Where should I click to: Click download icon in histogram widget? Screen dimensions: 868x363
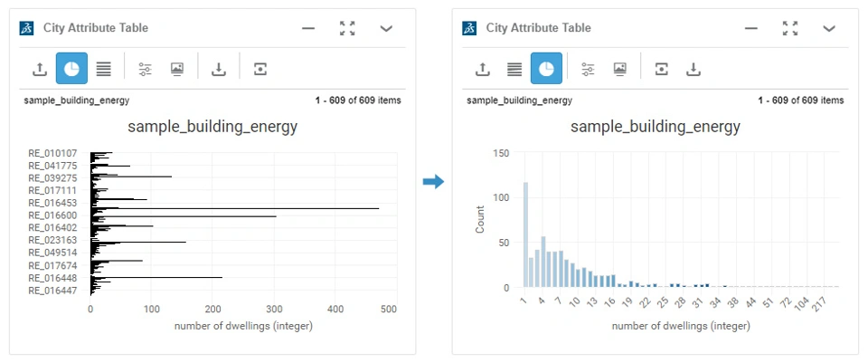tap(693, 69)
